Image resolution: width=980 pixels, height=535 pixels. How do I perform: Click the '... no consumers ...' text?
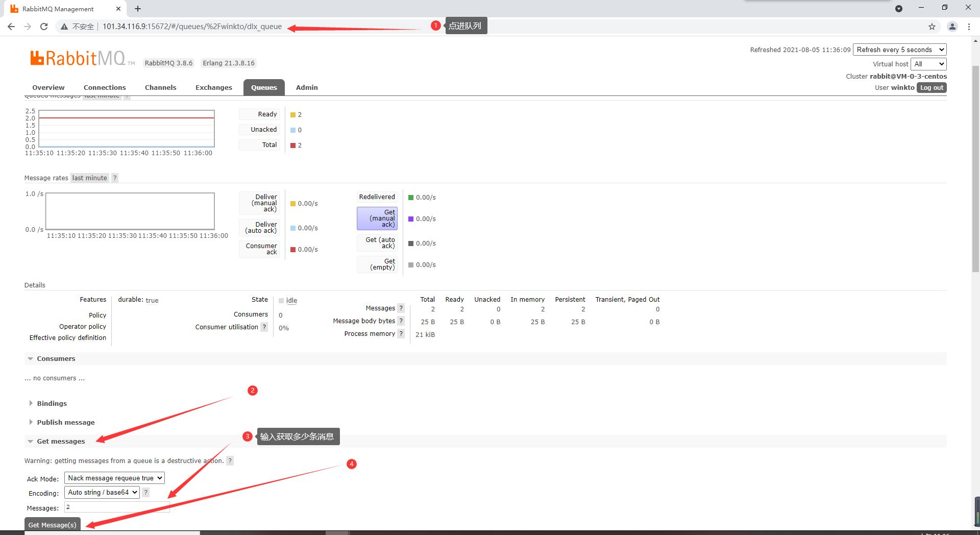point(55,378)
